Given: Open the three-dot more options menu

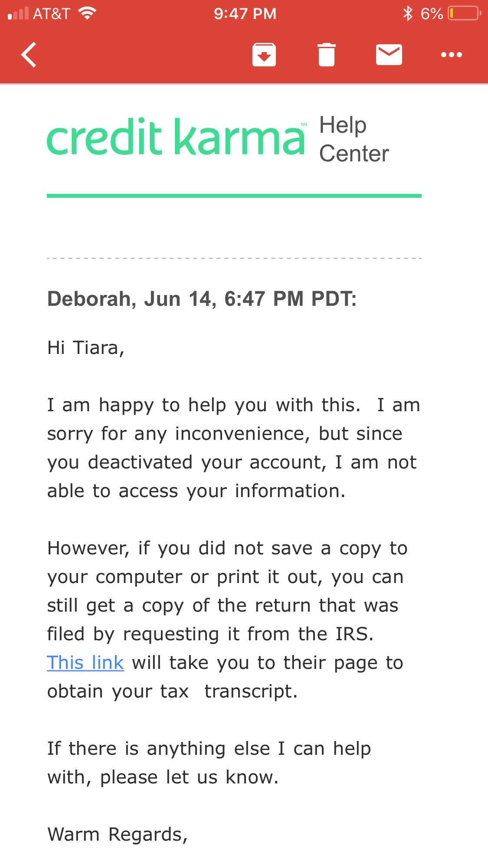Looking at the screenshot, I should [452, 55].
